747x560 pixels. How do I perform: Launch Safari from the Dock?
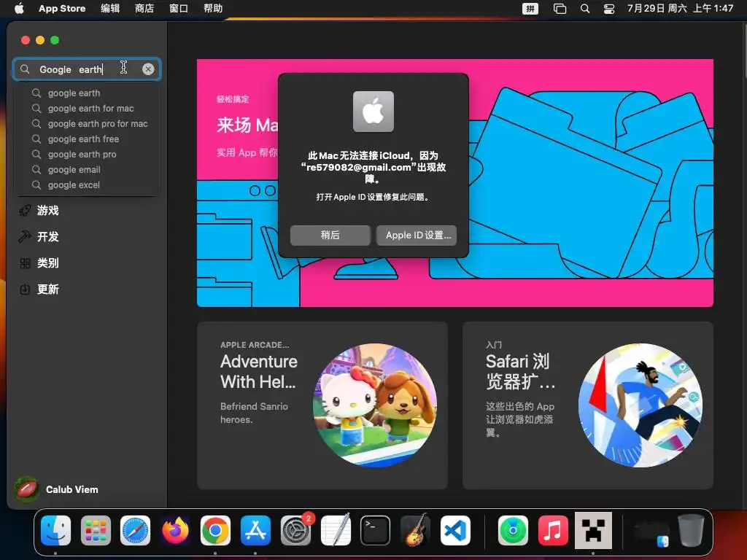click(x=135, y=531)
